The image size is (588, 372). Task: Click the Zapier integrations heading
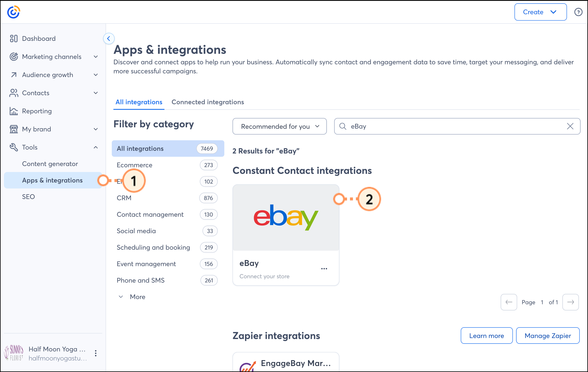coord(276,336)
